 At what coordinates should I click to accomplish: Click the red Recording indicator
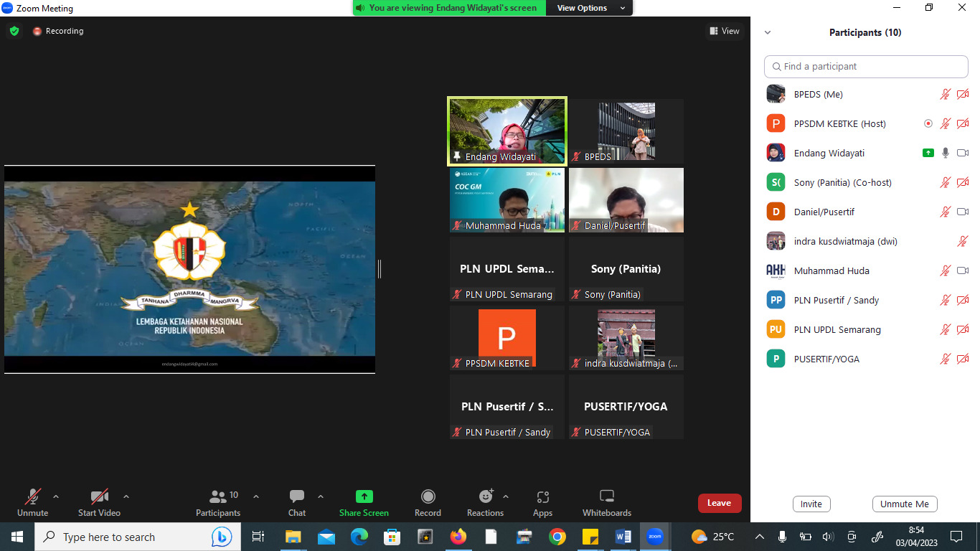pyautogui.click(x=58, y=31)
